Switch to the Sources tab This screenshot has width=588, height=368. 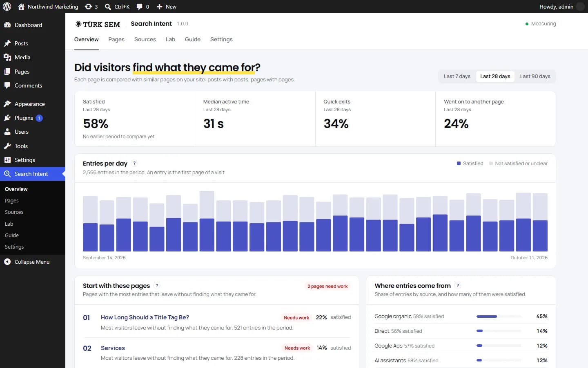pyautogui.click(x=145, y=39)
